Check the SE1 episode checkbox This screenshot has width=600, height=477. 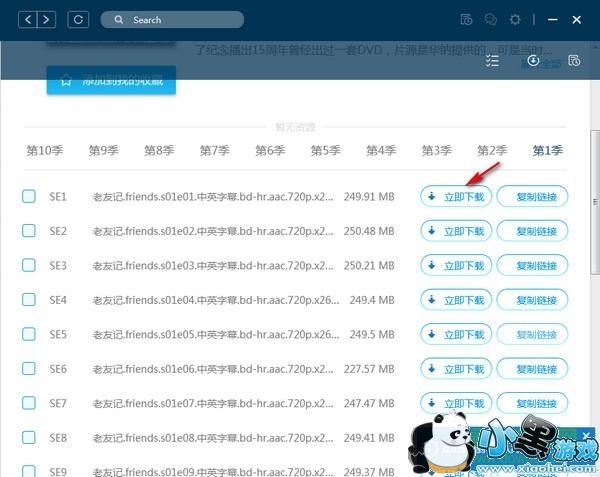[x=29, y=196]
